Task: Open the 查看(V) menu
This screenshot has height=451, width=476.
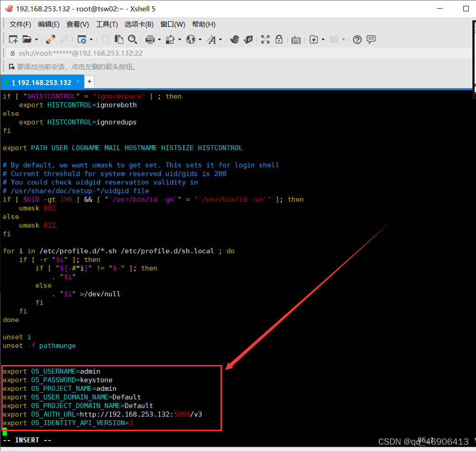Action: tap(78, 24)
